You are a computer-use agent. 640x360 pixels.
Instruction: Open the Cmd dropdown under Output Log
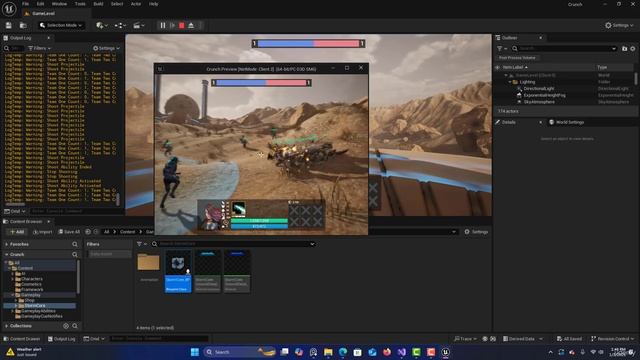(x=15, y=211)
